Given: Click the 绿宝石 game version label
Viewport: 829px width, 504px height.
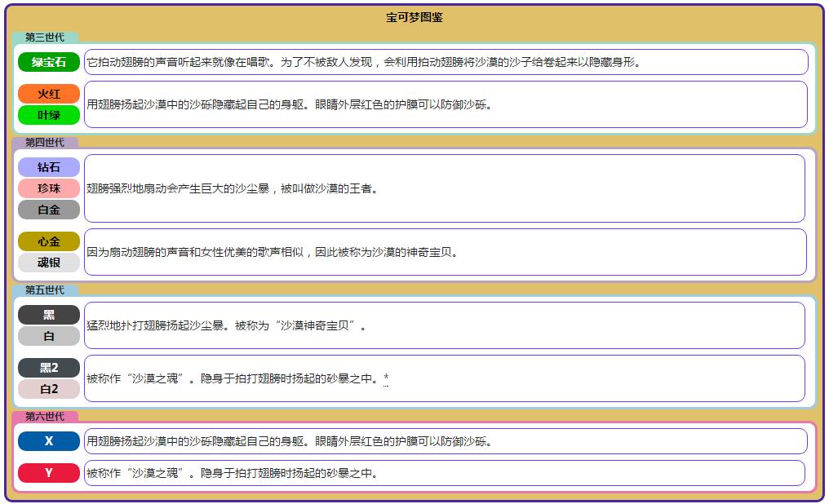Looking at the screenshot, I should coord(49,62).
